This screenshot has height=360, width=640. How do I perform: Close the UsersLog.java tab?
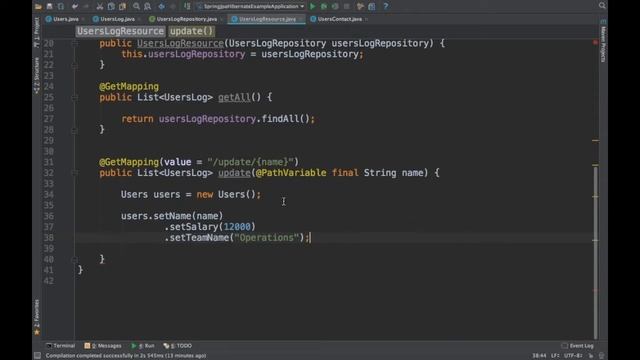tap(139, 19)
